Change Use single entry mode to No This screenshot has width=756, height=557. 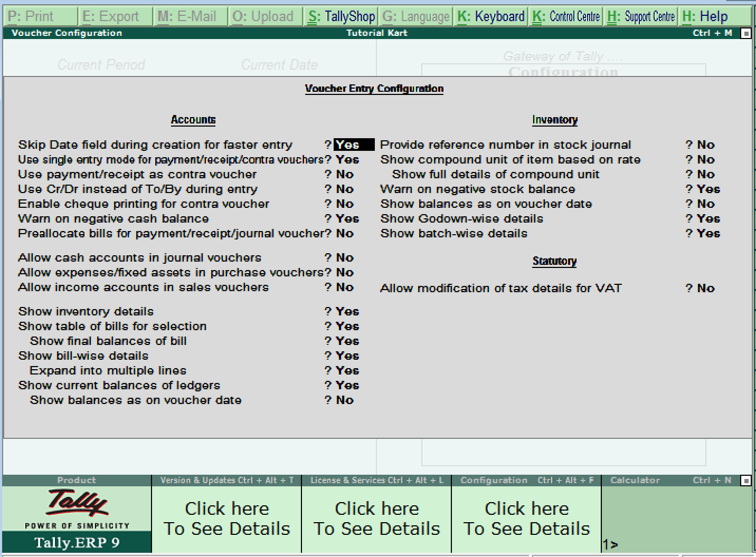(x=348, y=159)
